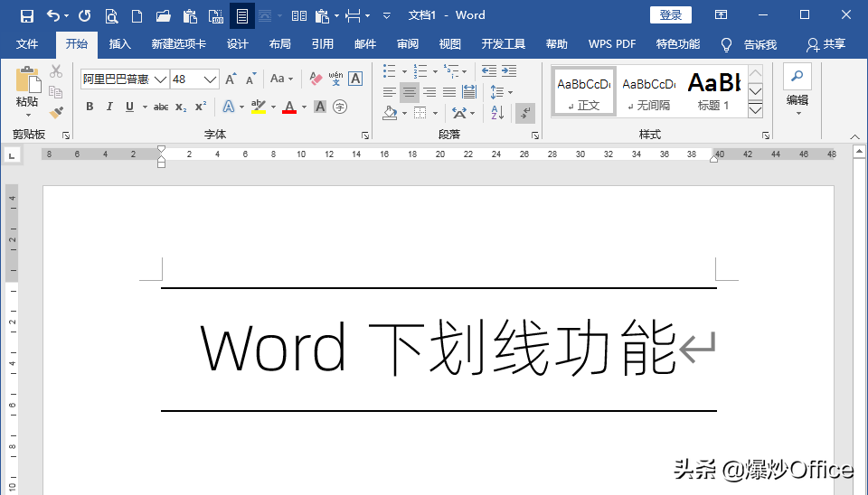Apply distributed alignment
The width and height of the screenshot is (868, 495).
(x=469, y=92)
